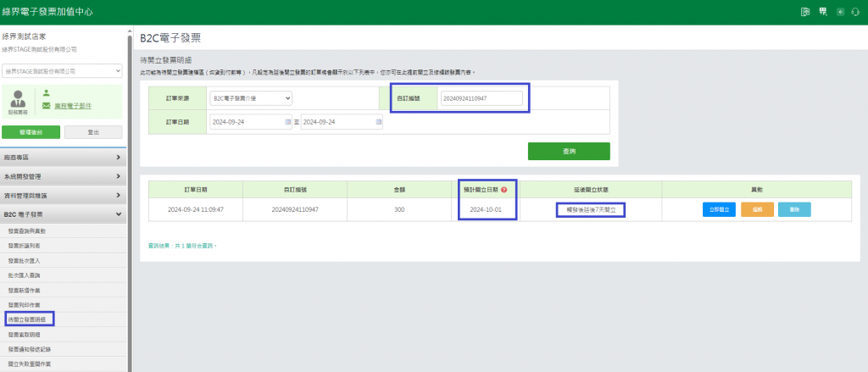
Task: Click the green 查詢 search button
Action: [x=569, y=151]
